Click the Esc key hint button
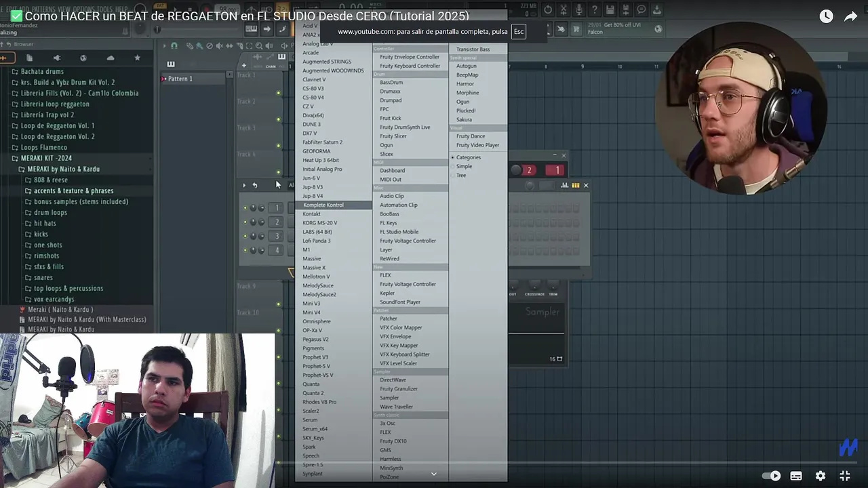Image resolution: width=868 pixels, height=488 pixels. click(x=519, y=32)
